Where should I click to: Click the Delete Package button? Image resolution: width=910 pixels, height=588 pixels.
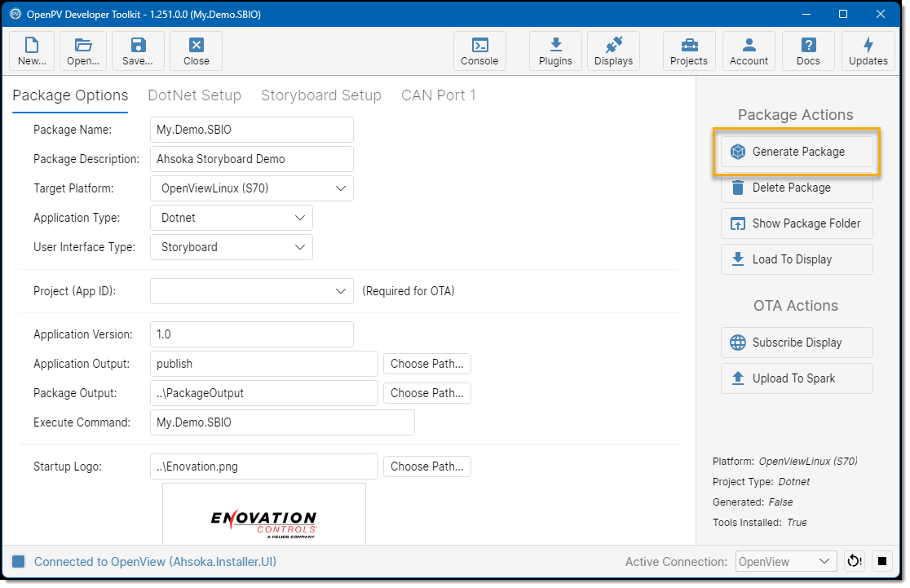point(797,188)
